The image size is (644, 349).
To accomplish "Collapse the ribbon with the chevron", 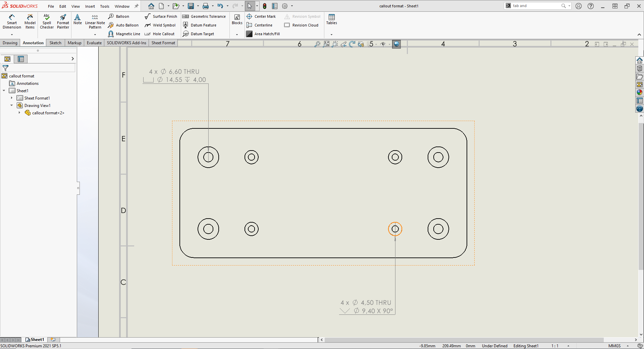I will (639, 35).
